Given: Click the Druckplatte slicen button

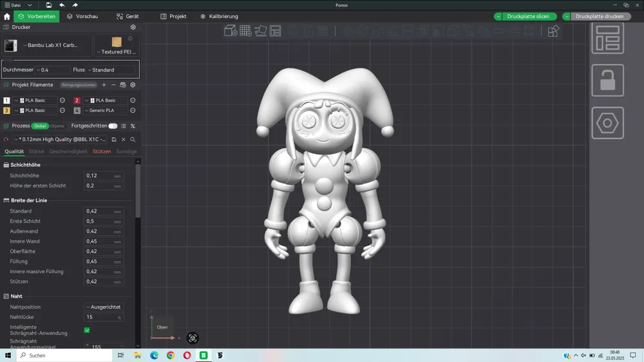Looking at the screenshot, I should pos(528,17).
